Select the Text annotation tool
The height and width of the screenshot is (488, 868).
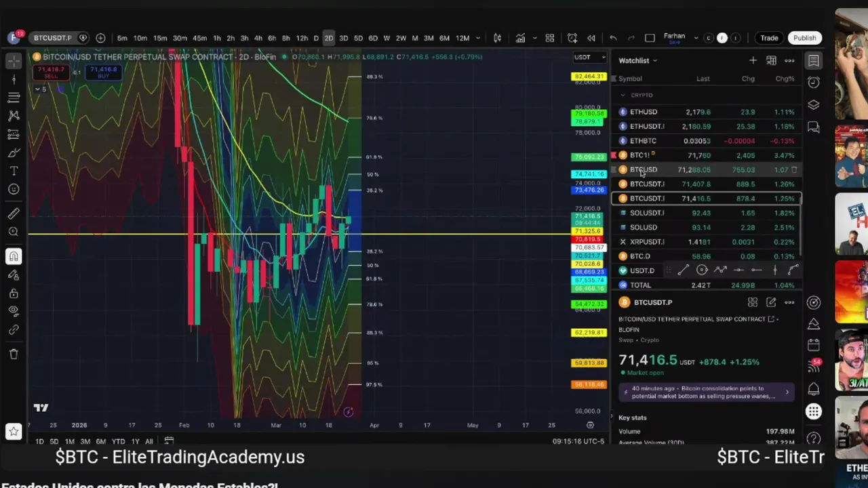(14, 171)
